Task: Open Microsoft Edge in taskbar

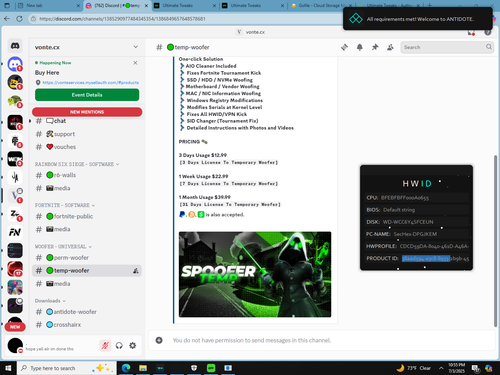Action: coord(126,368)
